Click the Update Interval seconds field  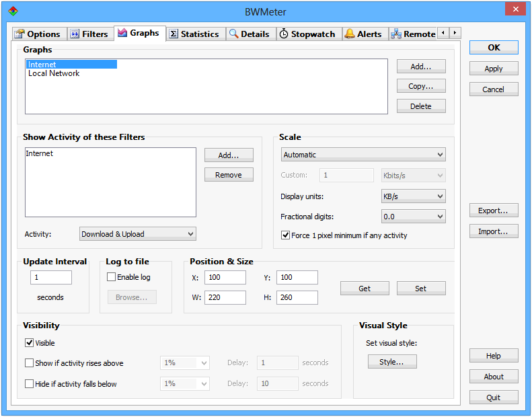[51, 277]
